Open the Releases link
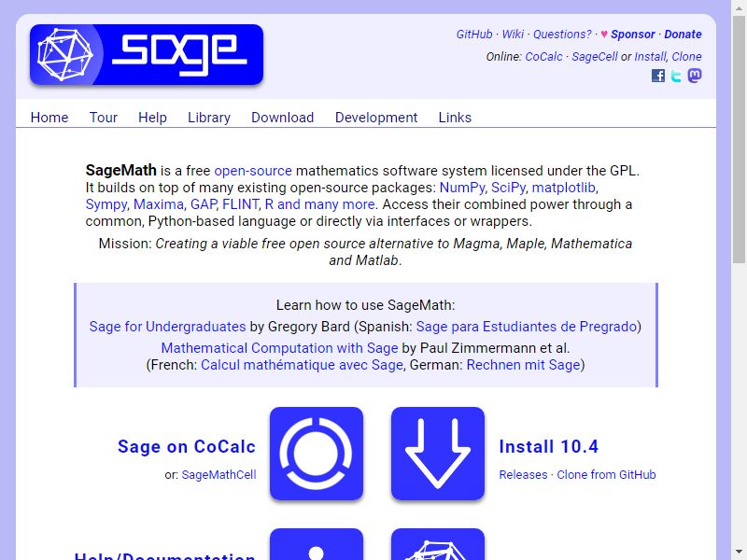The height and width of the screenshot is (560, 747). pos(523,475)
